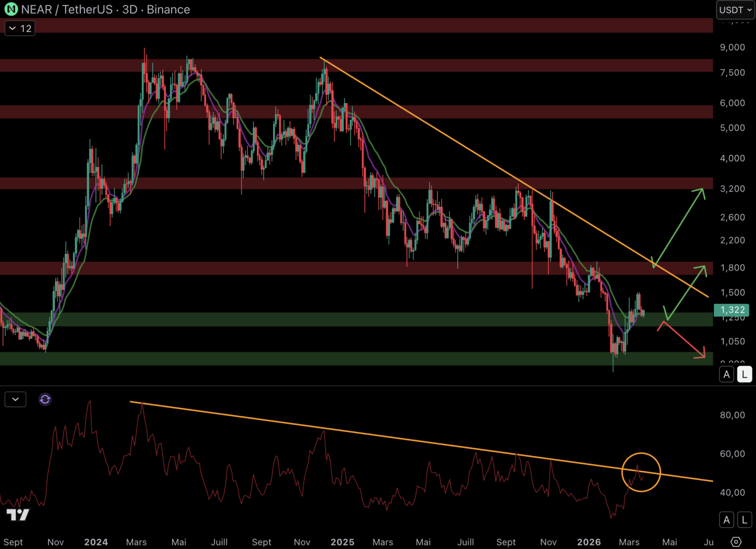
Task: Expand the collapsed legend showing 12 indicators
Action: point(20,28)
